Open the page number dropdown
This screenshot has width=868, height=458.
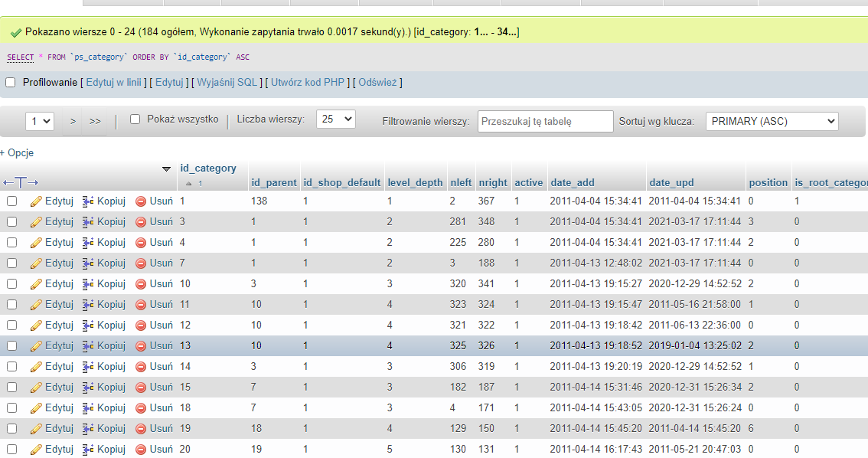tap(40, 121)
